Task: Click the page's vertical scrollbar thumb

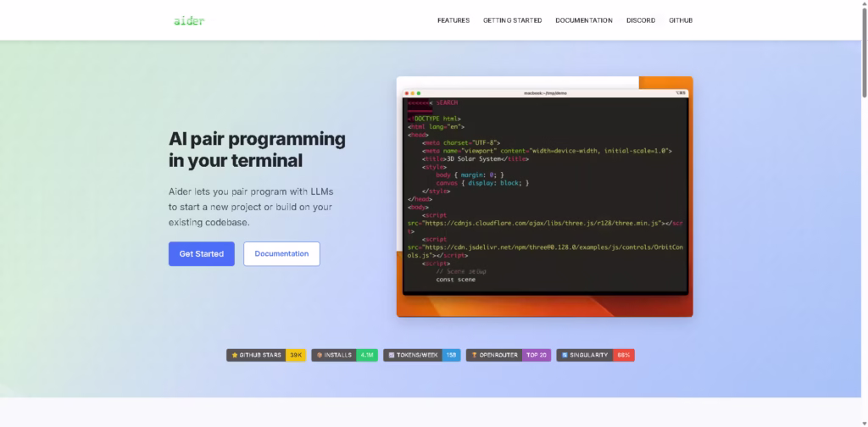Action: coord(863,51)
